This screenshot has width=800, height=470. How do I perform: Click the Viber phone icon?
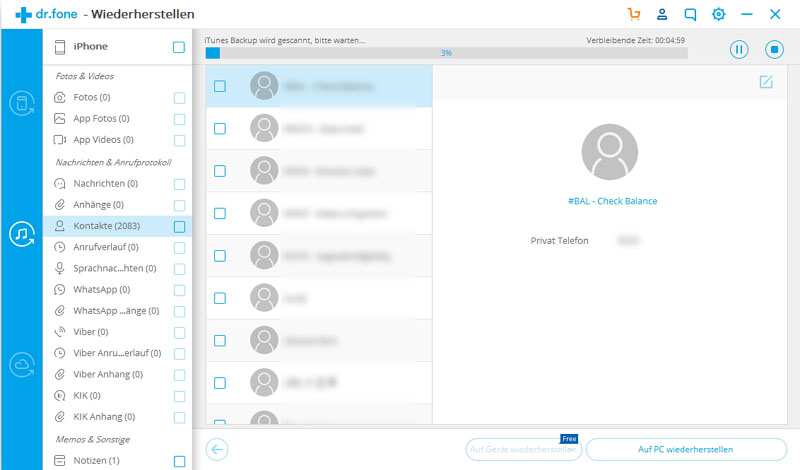point(60,332)
